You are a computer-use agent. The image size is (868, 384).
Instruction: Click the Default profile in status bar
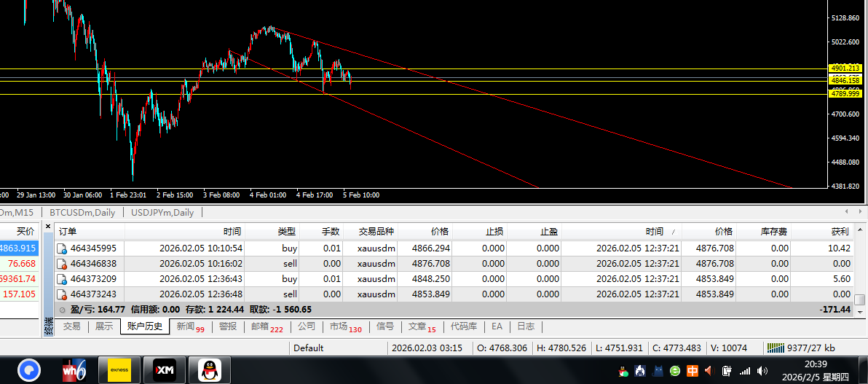[309, 348]
